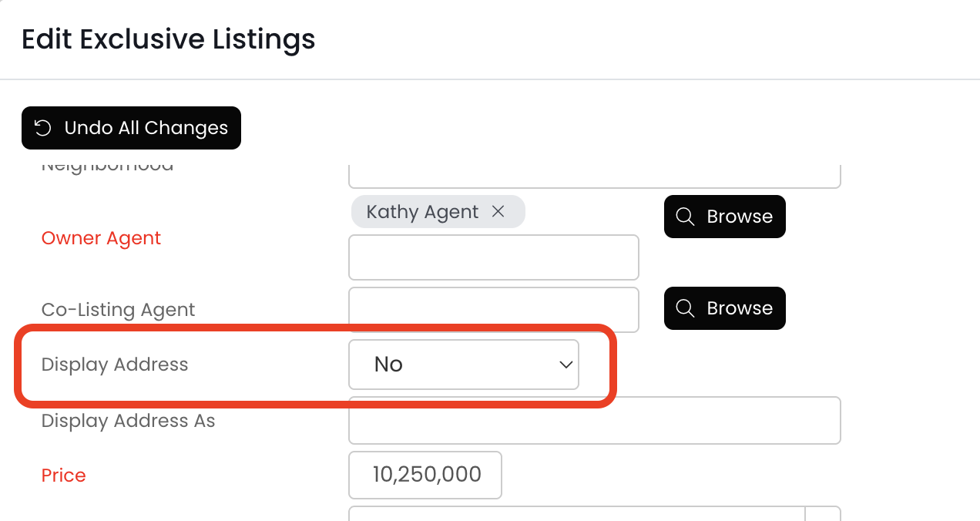Remove the Kathy Agent chip
Viewport: 980px width, 521px height.
498,212
